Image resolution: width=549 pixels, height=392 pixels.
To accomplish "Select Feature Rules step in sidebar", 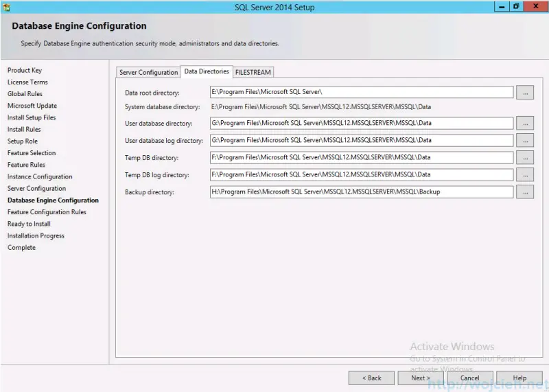I will (x=26, y=165).
